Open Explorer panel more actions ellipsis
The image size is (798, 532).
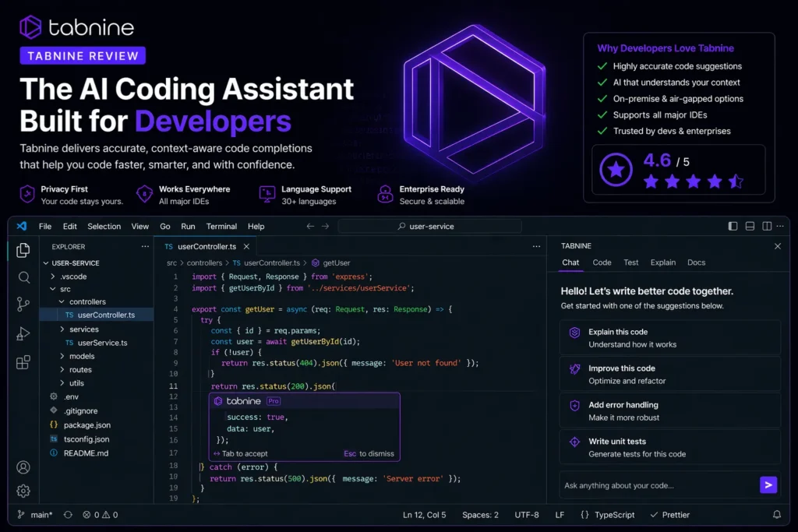click(x=145, y=246)
